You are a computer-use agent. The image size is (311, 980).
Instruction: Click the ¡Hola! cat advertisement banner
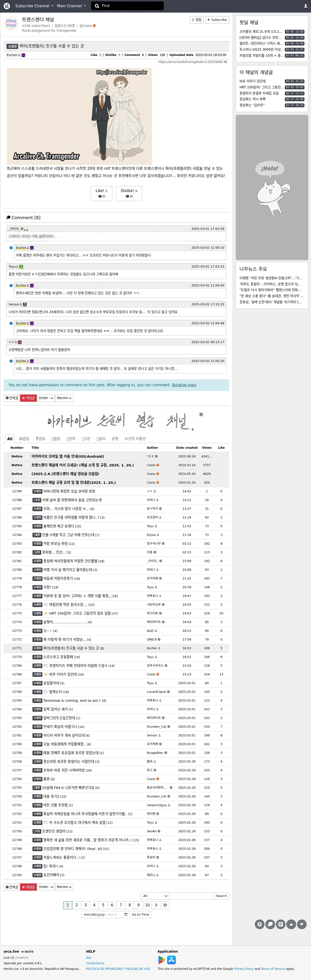[272, 187]
